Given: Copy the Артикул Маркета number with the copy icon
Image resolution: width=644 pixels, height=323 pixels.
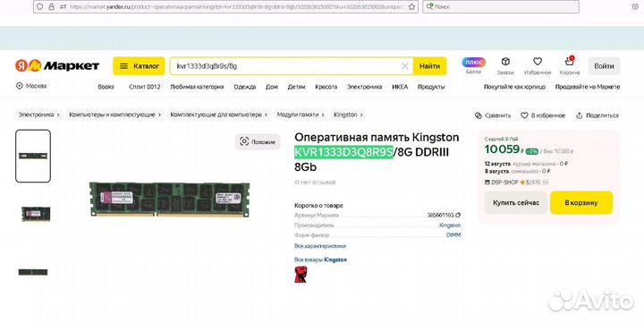Looking at the screenshot, I should click(x=458, y=215).
